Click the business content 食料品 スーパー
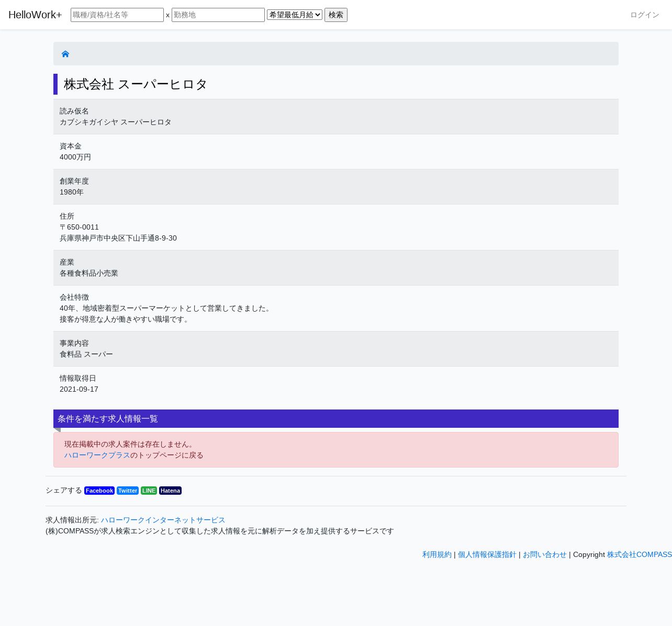Viewport: 672px width, 626px height. [86, 354]
